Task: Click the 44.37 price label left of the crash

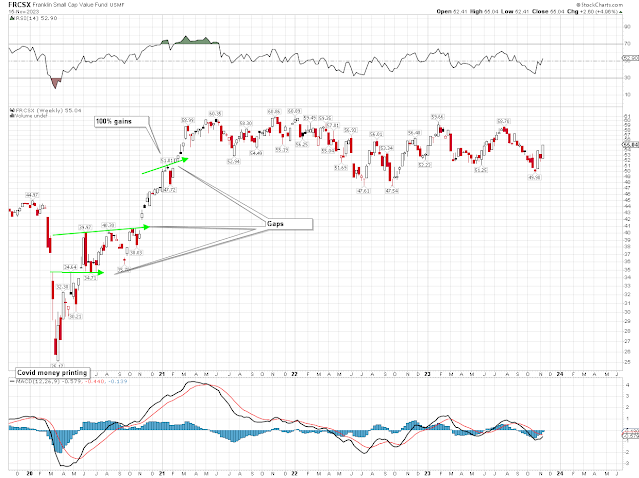Action: pos(32,195)
